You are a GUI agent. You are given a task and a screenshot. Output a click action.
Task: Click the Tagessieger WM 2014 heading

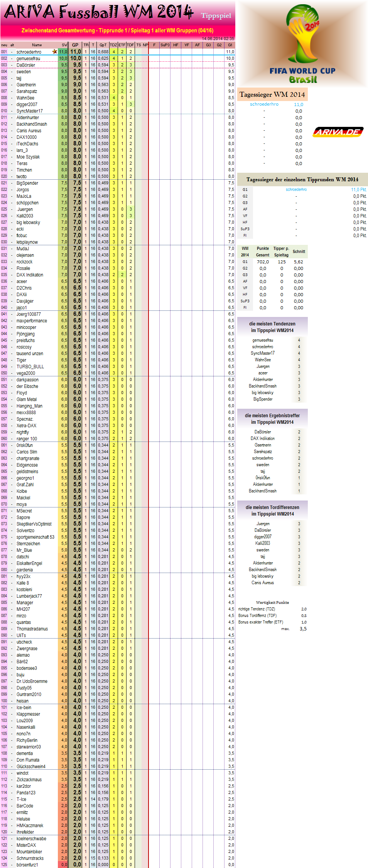[272, 95]
